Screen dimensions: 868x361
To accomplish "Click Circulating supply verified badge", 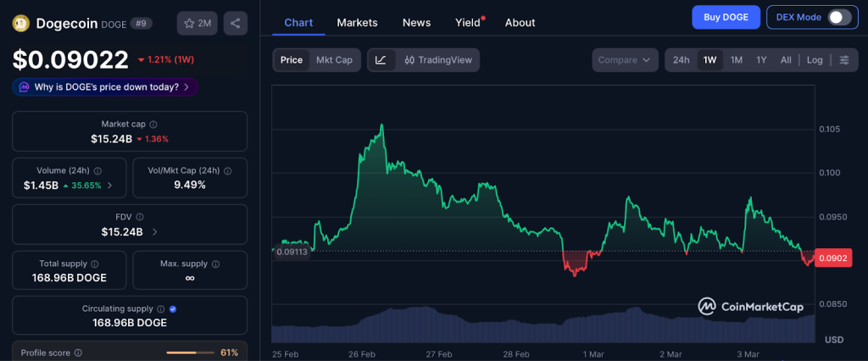I will (x=173, y=309).
